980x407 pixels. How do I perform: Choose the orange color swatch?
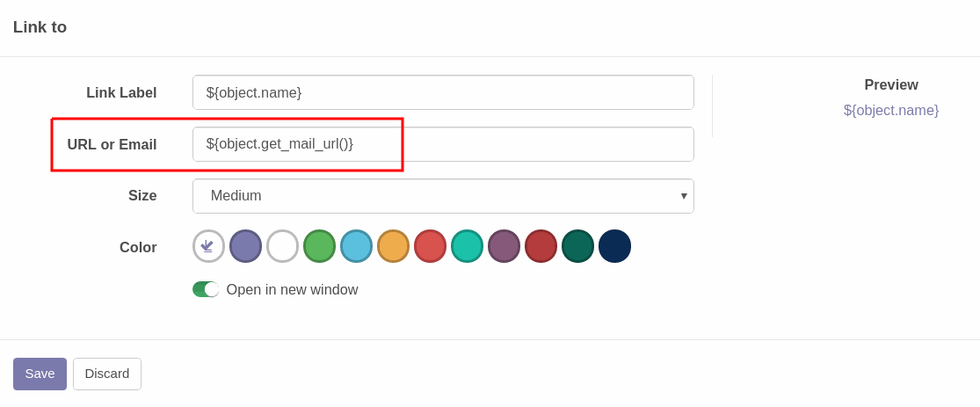tap(393, 246)
